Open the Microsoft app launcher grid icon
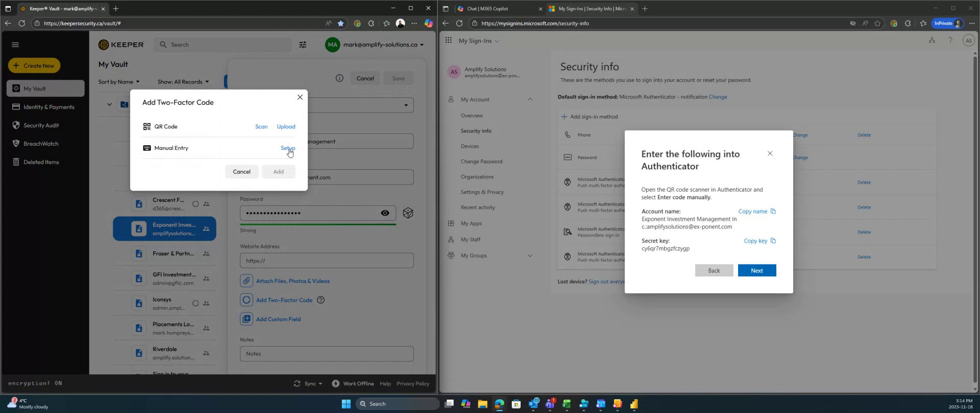980x413 pixels. point(448,40)
